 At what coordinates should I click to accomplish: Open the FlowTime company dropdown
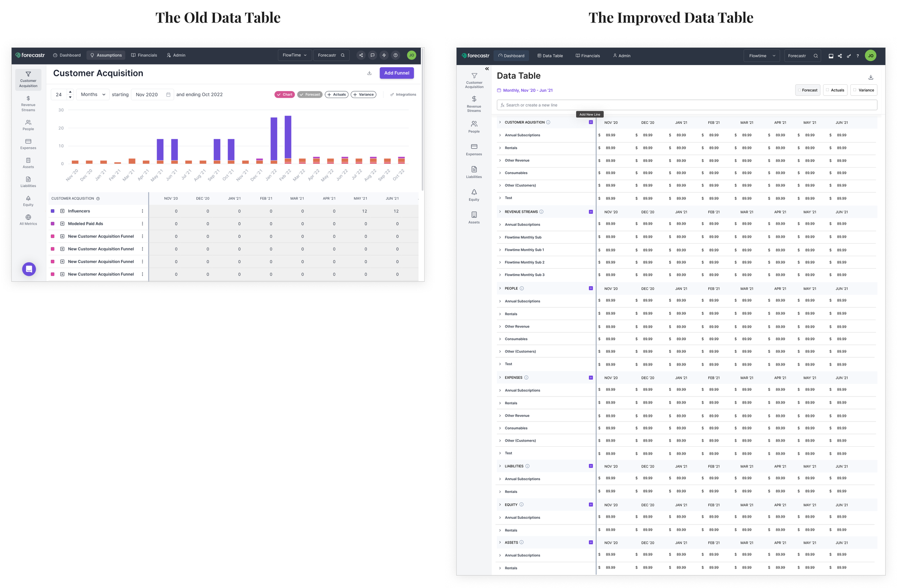(x=294, y=55)
